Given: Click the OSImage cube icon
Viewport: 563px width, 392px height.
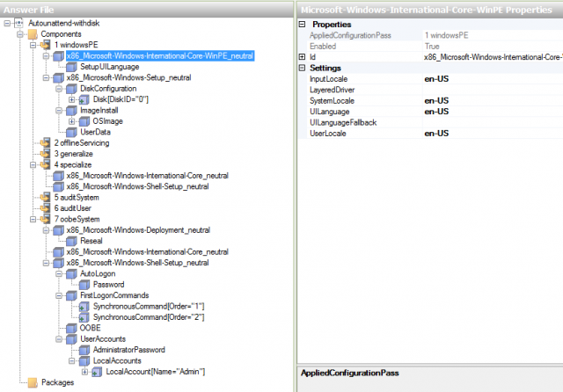Looking at the screenshot, I should [84, 121].
